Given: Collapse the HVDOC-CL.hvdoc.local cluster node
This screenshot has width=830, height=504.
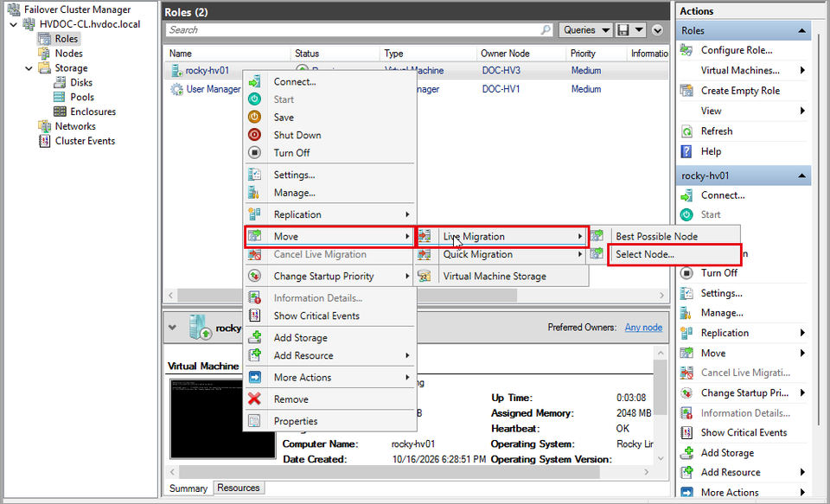Looking at the screenshot, I should point(13,24).
